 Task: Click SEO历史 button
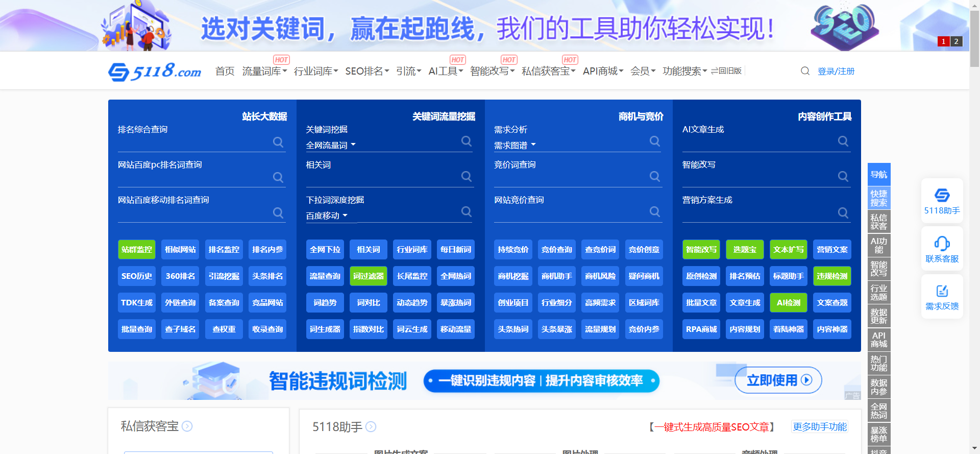tap(137, 276)
